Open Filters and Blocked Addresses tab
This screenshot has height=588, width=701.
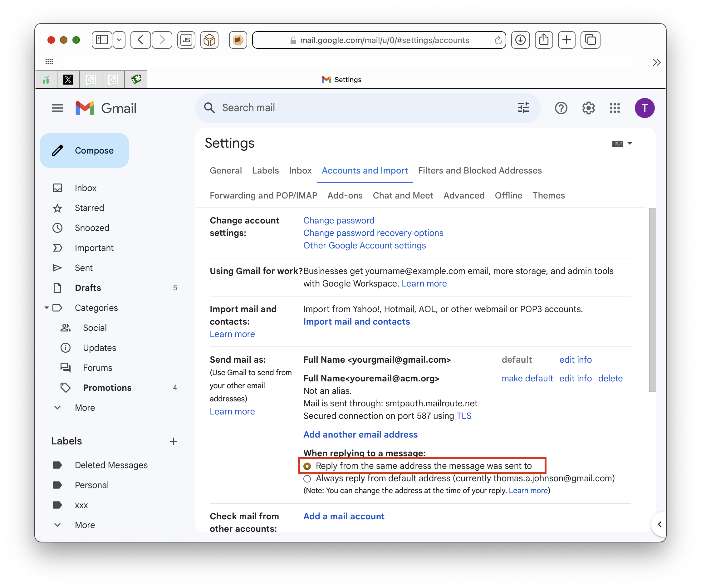tap(480, 170)
